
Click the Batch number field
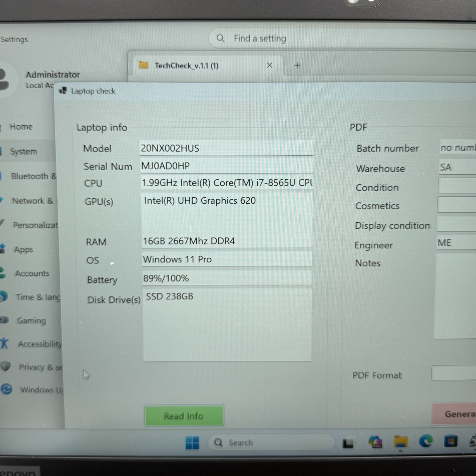(458, 148)
